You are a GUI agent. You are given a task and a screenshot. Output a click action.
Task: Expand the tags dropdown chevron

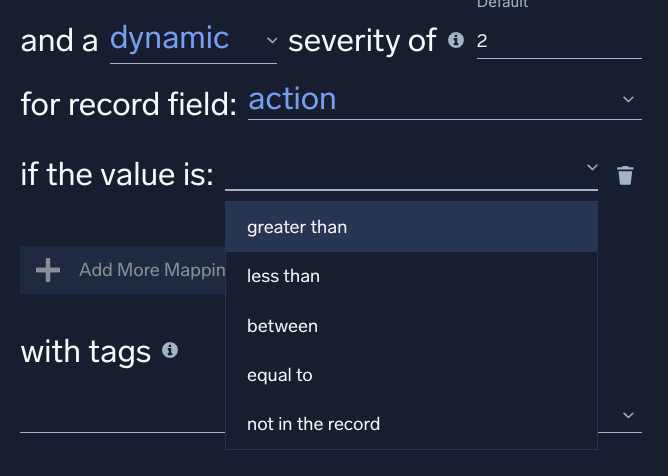tap(628, 415)
